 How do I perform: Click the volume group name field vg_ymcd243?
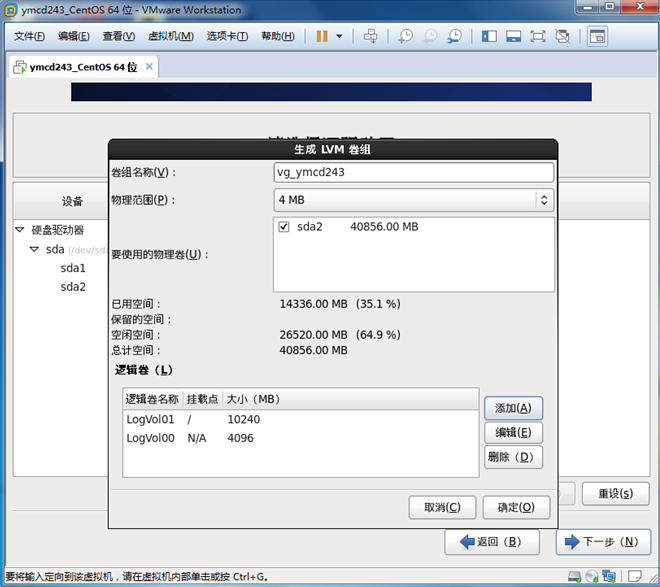[x=413, y=172]
